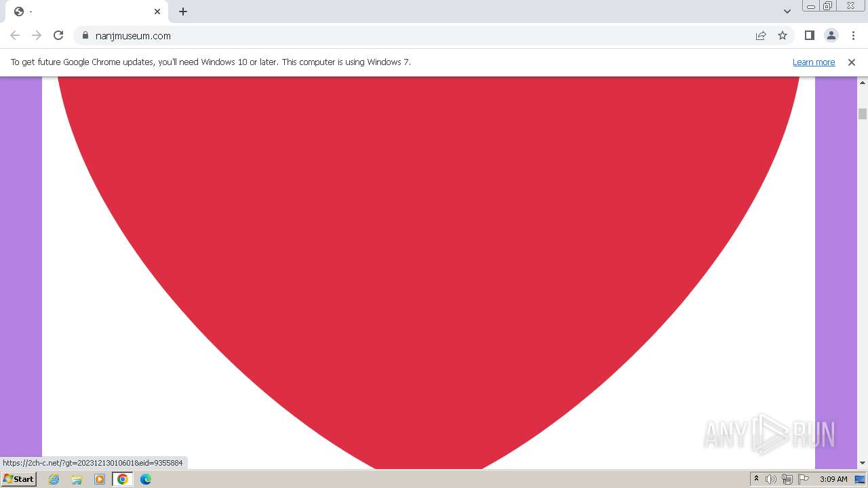Open Action Center flag icon
Screen dimensions: 868x488
pos(804,479)
